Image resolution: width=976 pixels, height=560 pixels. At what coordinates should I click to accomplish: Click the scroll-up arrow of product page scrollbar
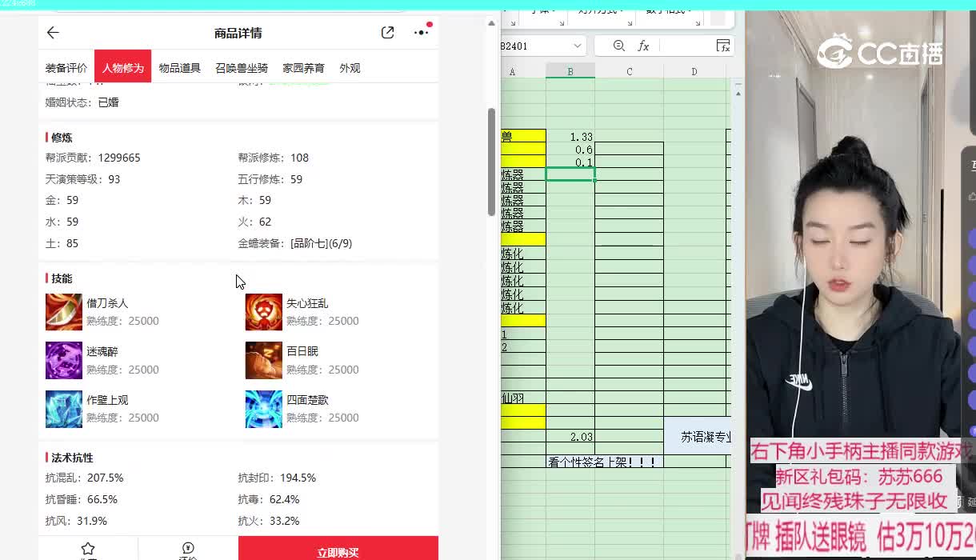[x=491, y=23]
